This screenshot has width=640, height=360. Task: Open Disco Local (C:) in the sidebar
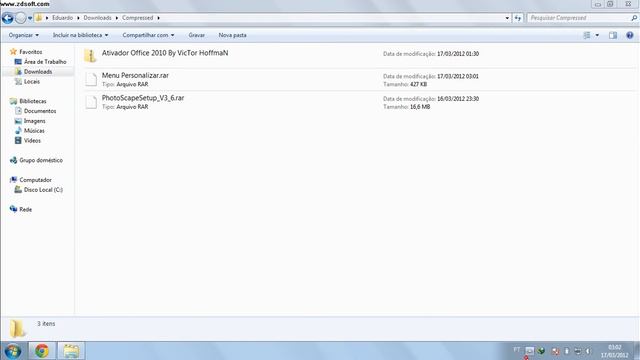tap(43, 190)
